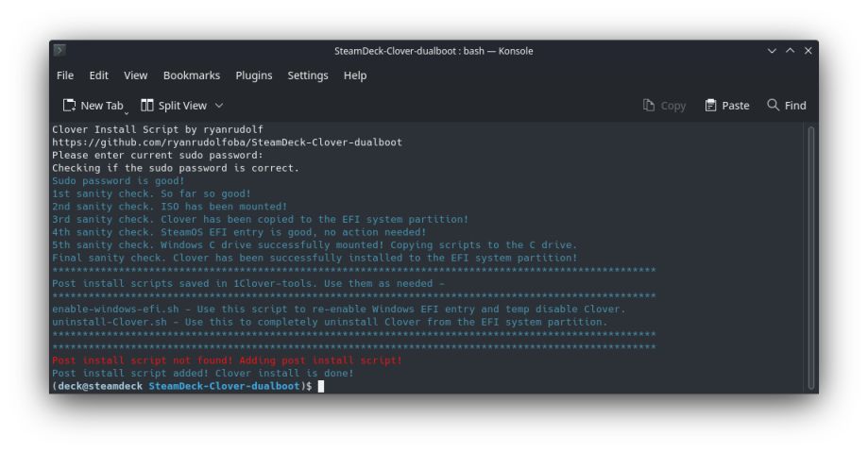Open the Plugins menu

[x=253, y=75]
